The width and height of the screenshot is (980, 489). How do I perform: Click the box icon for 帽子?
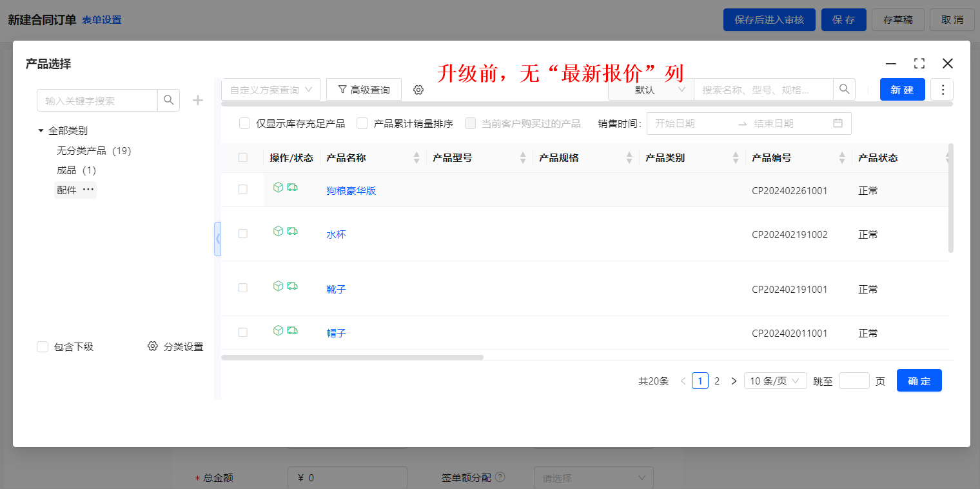279,330
